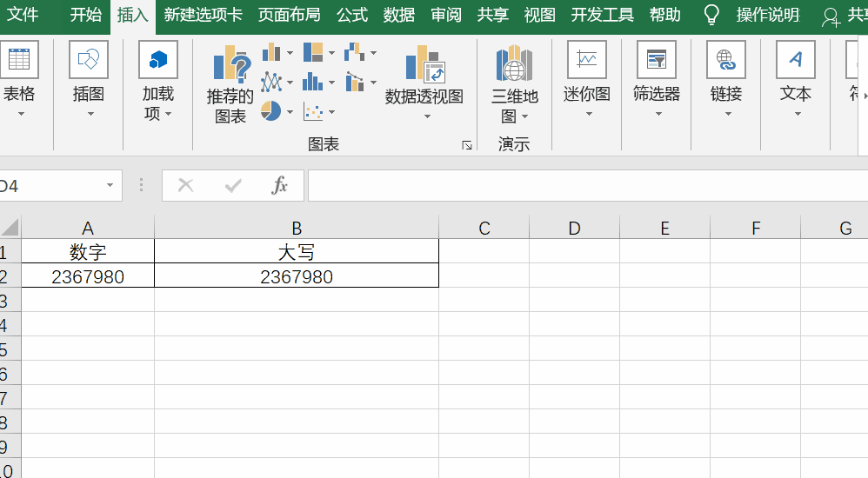Viewport: 868px width, 478px height.
Task: Insert a statistic histogram chart
Action: 313,83
